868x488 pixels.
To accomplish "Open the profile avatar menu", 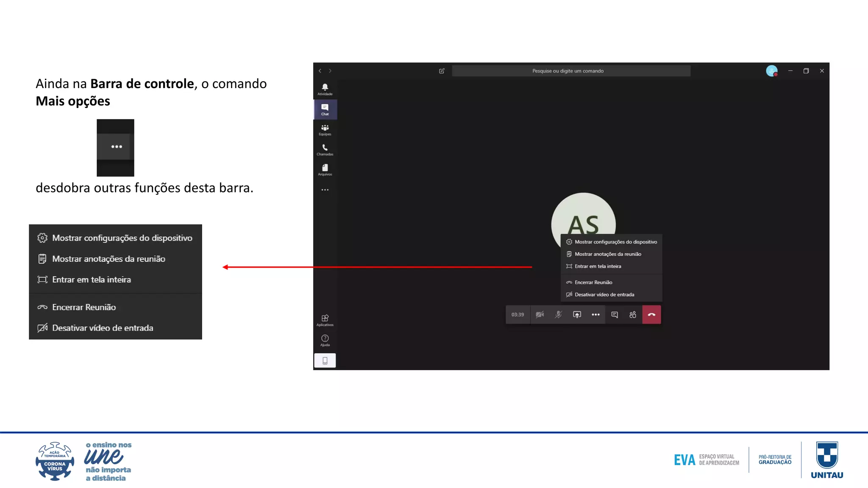I will pyautogui.click(x=771, y=71).
